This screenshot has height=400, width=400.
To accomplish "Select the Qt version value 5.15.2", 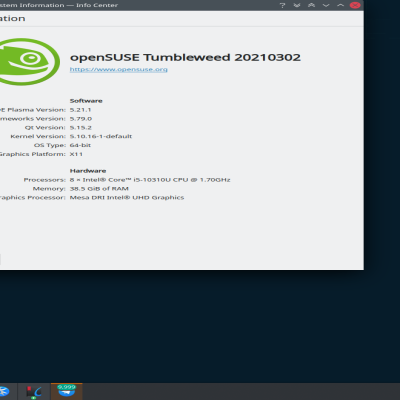I will click(x=80, y=128).
